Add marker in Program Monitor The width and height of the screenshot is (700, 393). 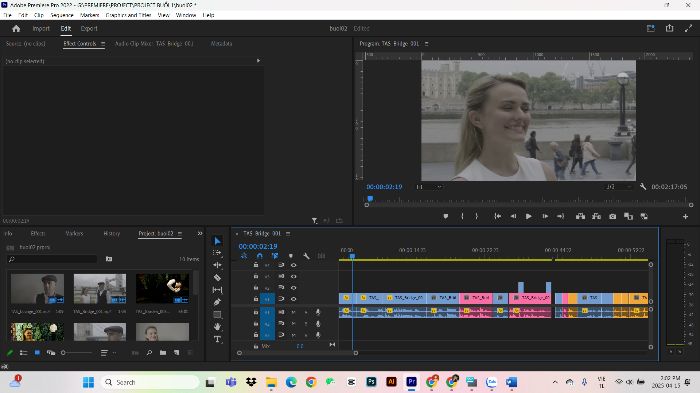pos(446,216)
